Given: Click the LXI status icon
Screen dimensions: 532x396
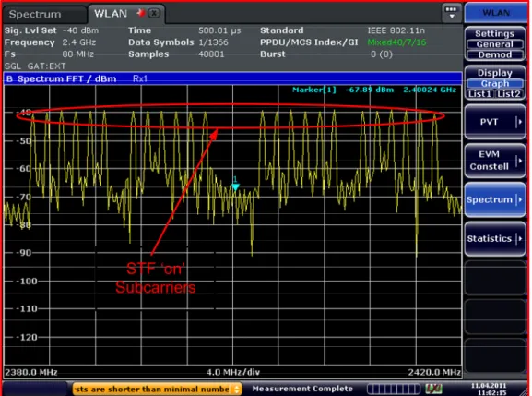Looking at the screenshot, I should [x=433, y=389].
